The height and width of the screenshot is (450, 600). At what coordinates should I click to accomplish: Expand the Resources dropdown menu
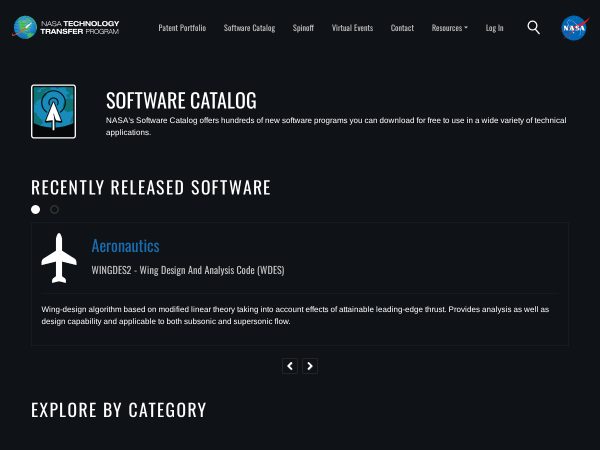coord(450,28)
